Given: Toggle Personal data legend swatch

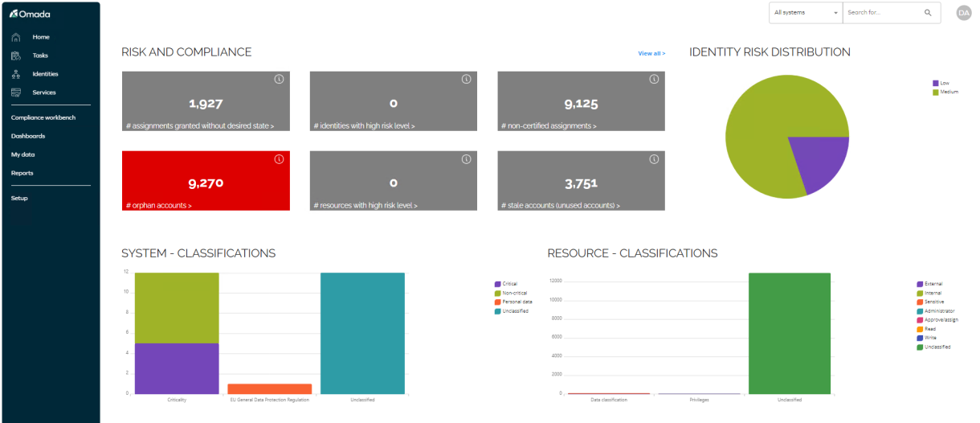Looking at the screenshot, I should (498, 302).
